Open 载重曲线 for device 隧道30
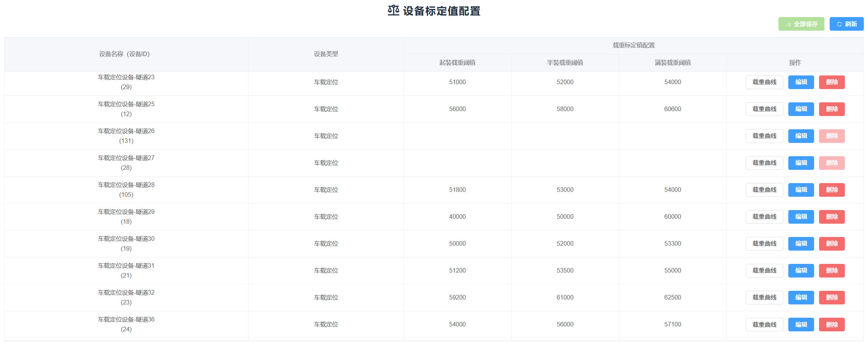This screenshot has width=868, height=345. pyautogui.click(x=764, y=244)
